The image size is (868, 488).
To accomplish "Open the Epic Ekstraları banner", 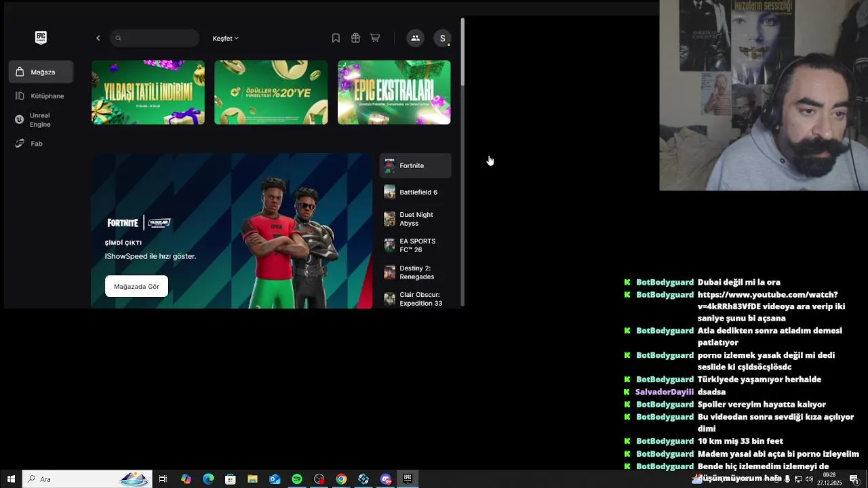I will point(394,92).
